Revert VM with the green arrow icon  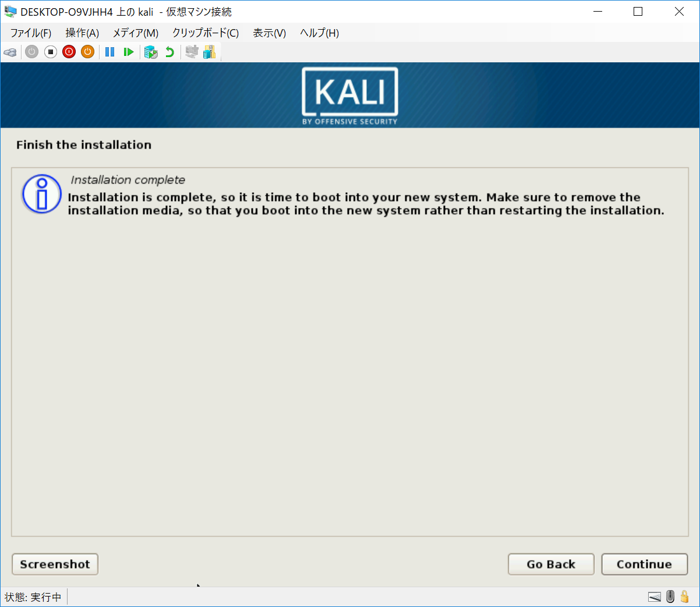tap(169, 52)
